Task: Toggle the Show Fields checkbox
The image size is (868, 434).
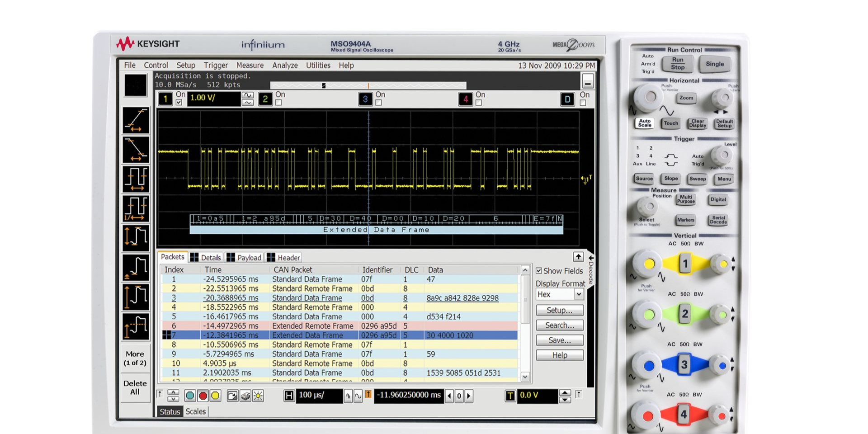Action: (x=539, y=270)
